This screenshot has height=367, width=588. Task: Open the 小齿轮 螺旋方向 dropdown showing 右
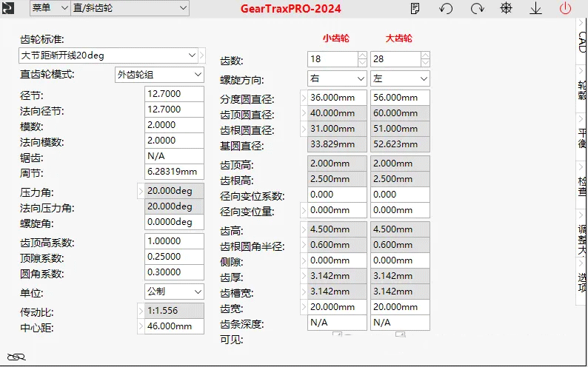[337, 78]
